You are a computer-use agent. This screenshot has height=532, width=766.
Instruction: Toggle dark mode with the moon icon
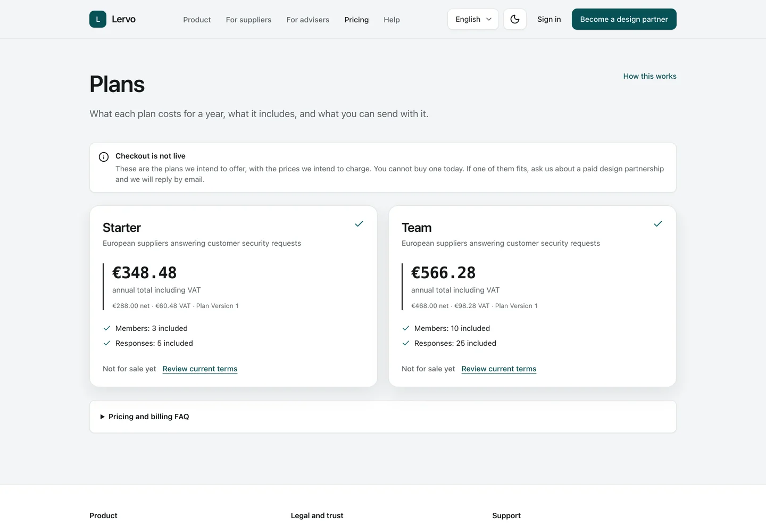click(x=515, y=19)
